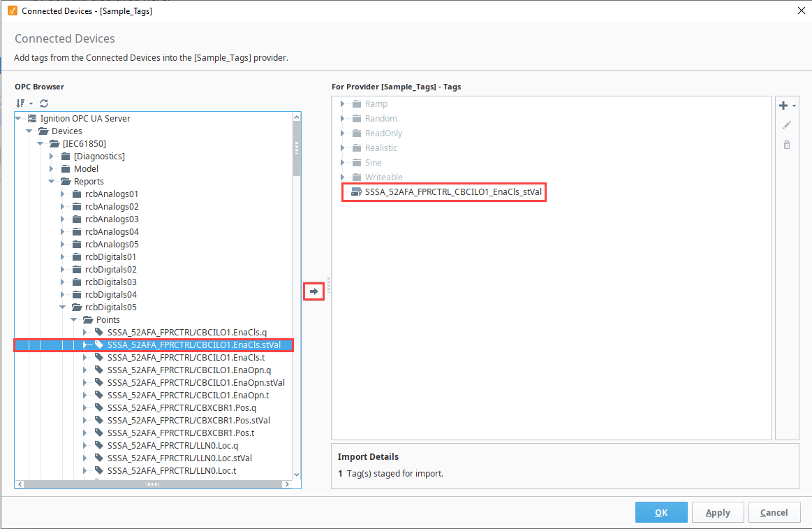Click the rcbAnalogs01 folder icon

click(77, 194)
